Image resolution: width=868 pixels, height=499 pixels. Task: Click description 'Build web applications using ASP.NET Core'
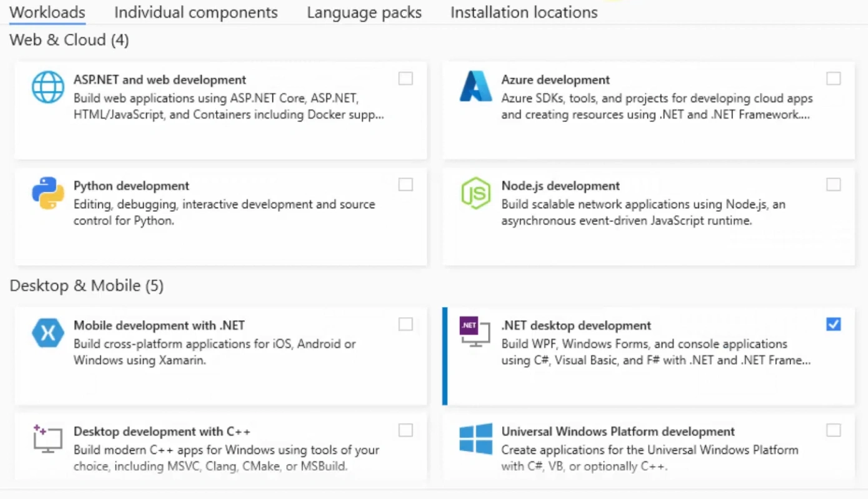tap(229, 107)
